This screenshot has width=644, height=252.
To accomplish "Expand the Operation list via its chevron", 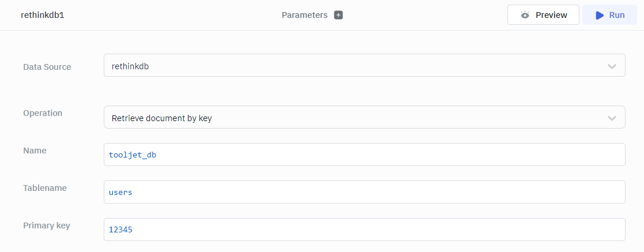I will (612, 118).
